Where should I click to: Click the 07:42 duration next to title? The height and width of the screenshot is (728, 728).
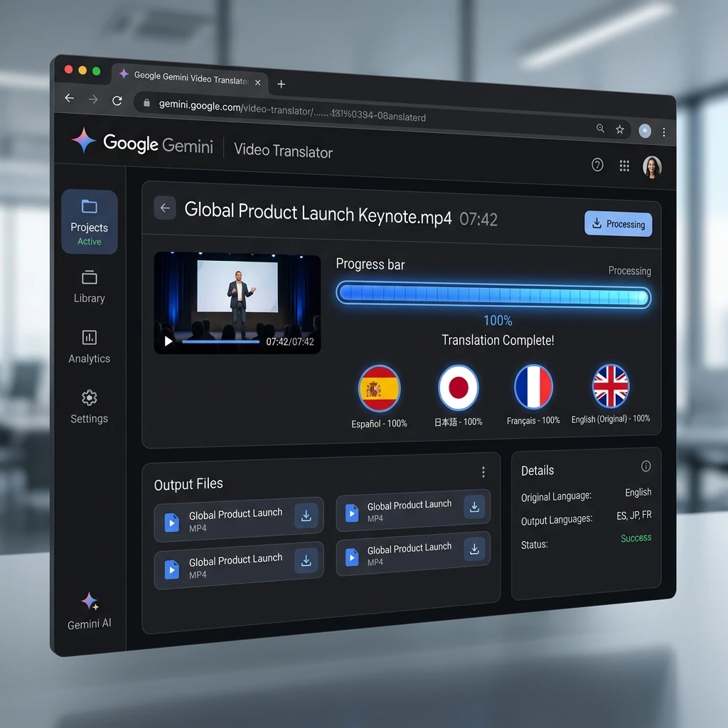coord(478,219)
